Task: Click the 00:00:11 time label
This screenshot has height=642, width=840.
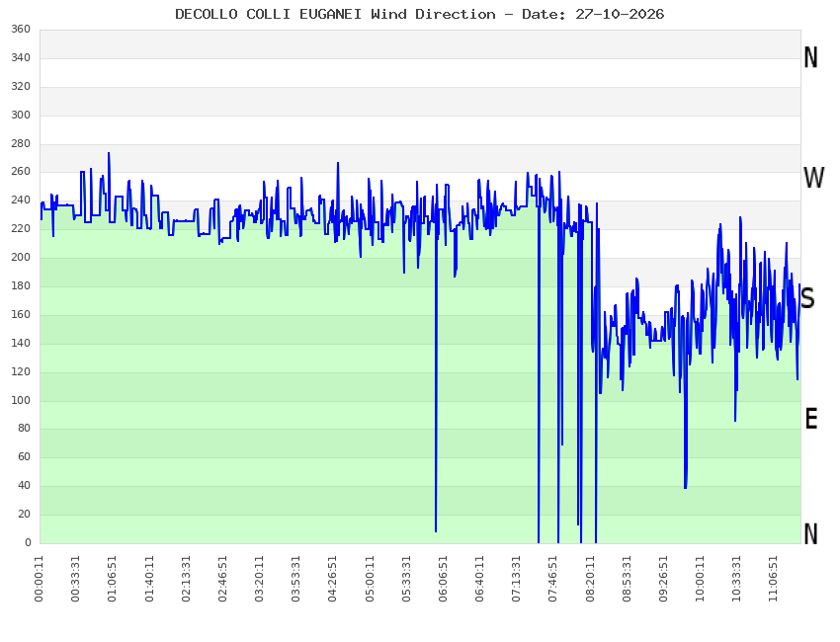Action: (x=40, y=579)
